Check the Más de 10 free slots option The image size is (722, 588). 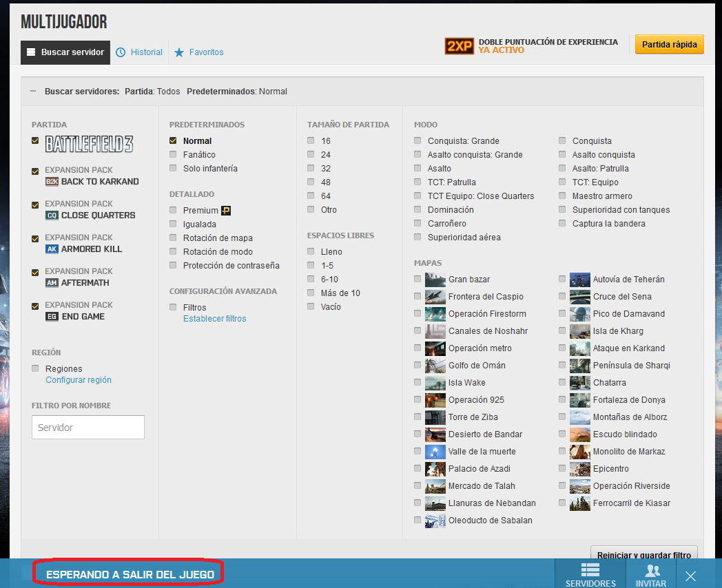click(311, 293)
